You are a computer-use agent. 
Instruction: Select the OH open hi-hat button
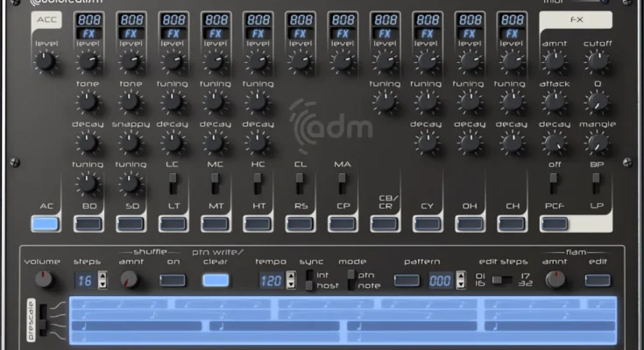point(470,224)
